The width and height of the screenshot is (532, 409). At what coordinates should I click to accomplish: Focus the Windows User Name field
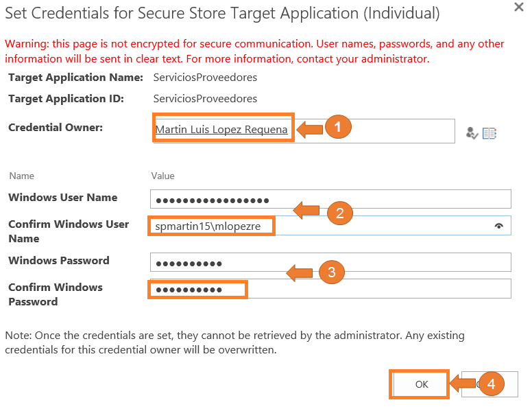pos(384,200)
